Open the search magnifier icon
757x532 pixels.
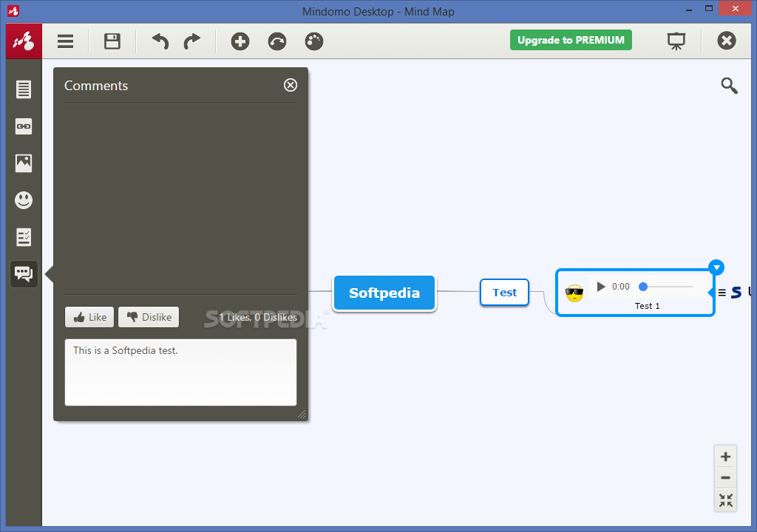729,86
